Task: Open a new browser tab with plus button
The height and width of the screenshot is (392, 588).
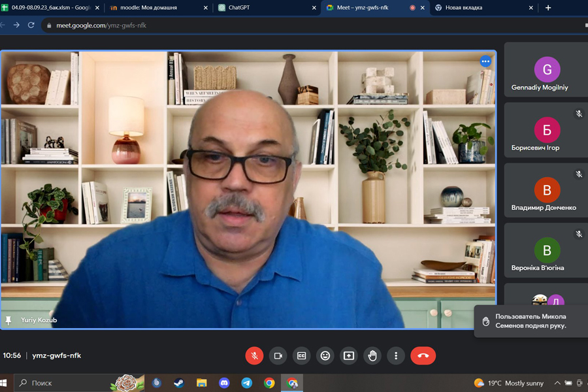Action: click(x=548, y=8)
